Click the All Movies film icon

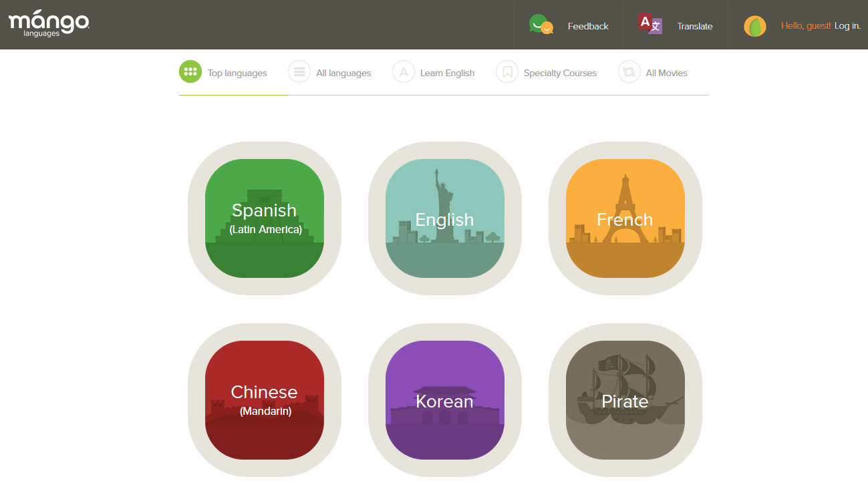click(629, 72)
